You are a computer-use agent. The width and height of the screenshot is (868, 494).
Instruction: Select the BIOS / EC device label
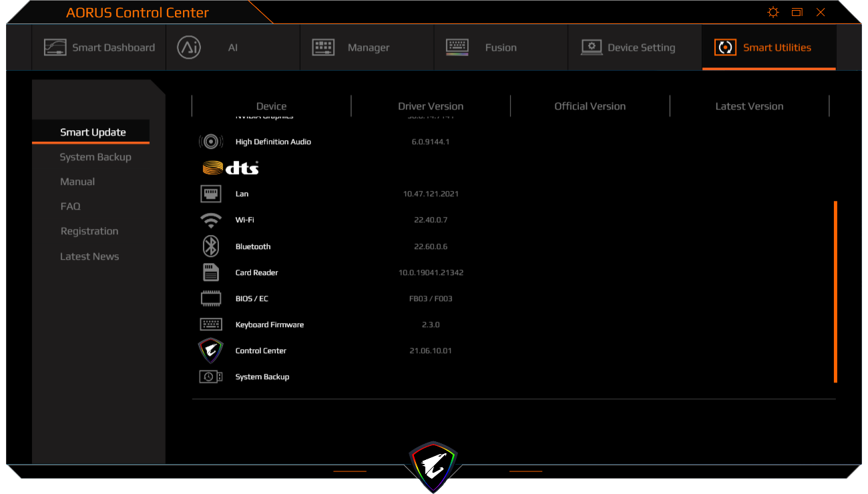coord(252,298)
